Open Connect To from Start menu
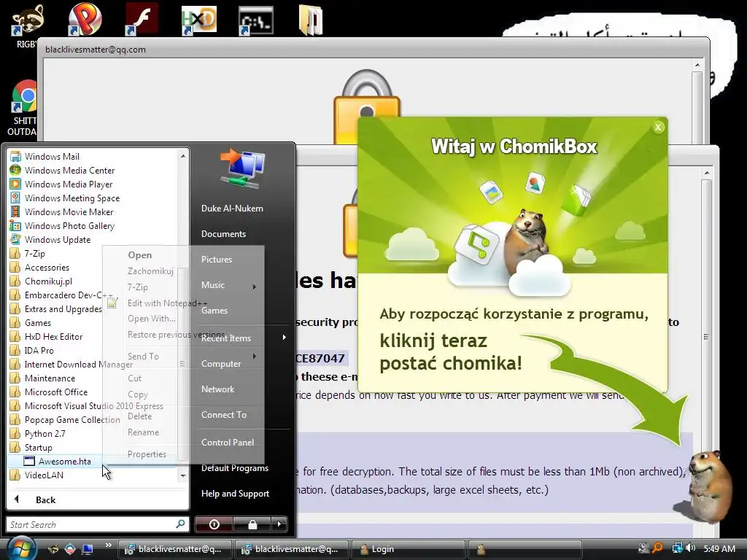This screenshot has width=747, height=560. coord(224,415)
